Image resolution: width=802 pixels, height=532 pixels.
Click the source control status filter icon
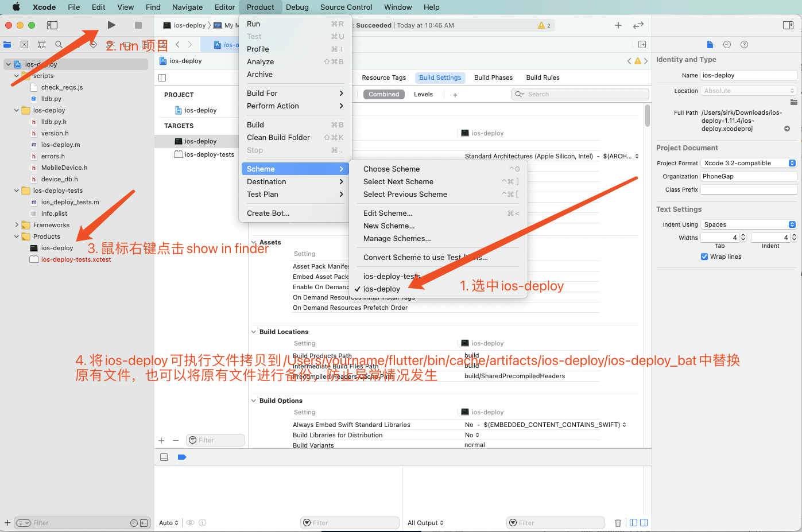point(144,523)
